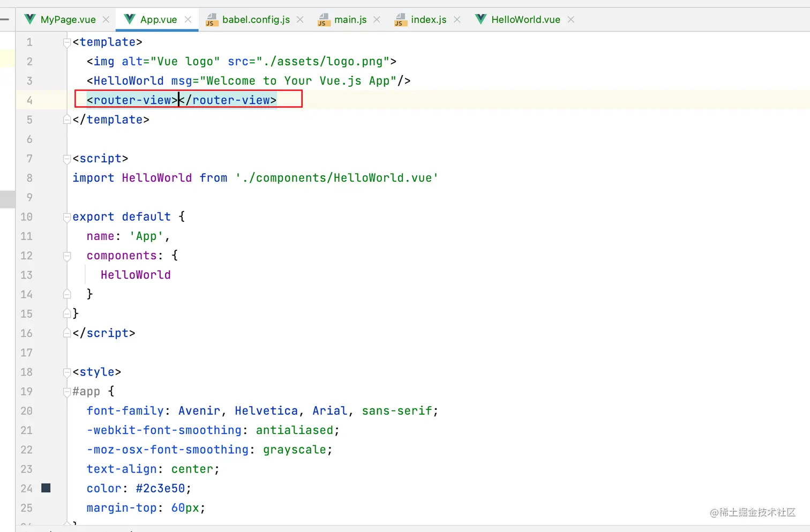Image resolution: width=810 pixels, height=532 pixels.
Task: Click the text-align: center declaration
Action: click(x=153, y=469)
